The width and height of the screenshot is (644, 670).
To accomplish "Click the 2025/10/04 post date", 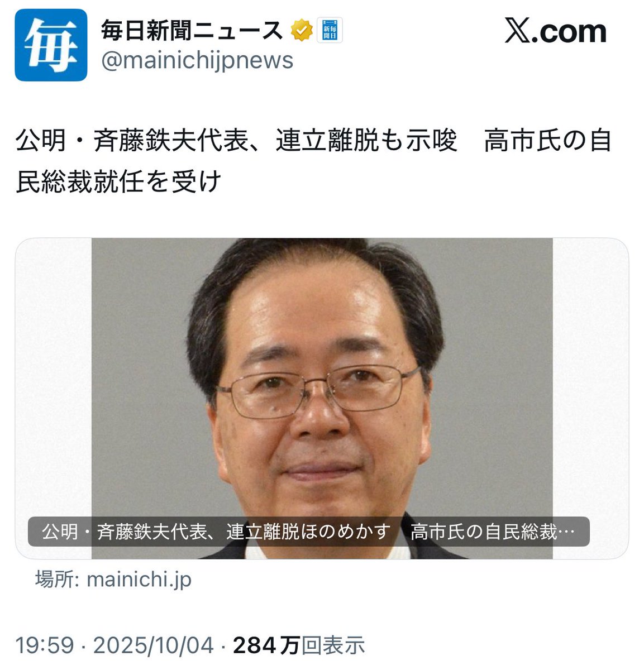I will [154, 645].
